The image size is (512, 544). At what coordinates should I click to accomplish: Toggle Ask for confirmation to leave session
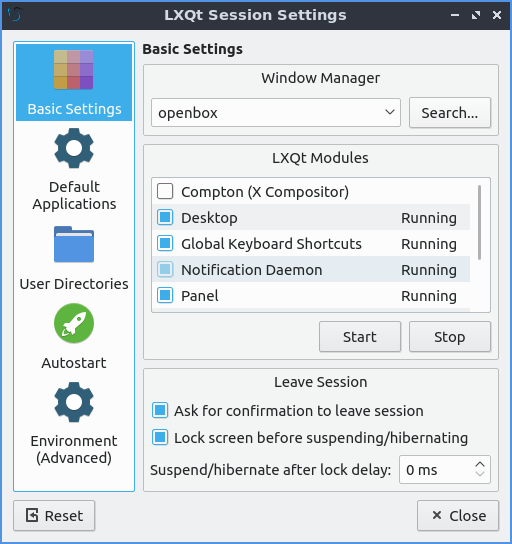160,410
